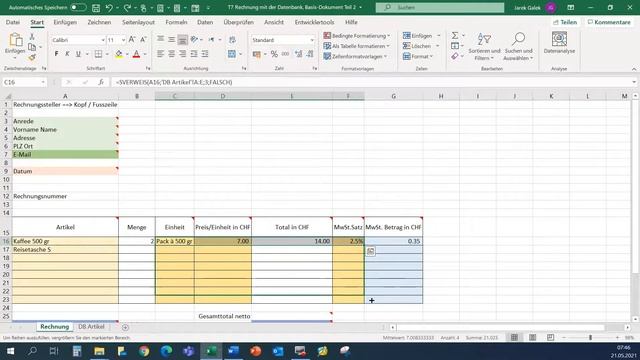Decrease font size with the smaller A icon
640x360 pixels.
point(143,40)
